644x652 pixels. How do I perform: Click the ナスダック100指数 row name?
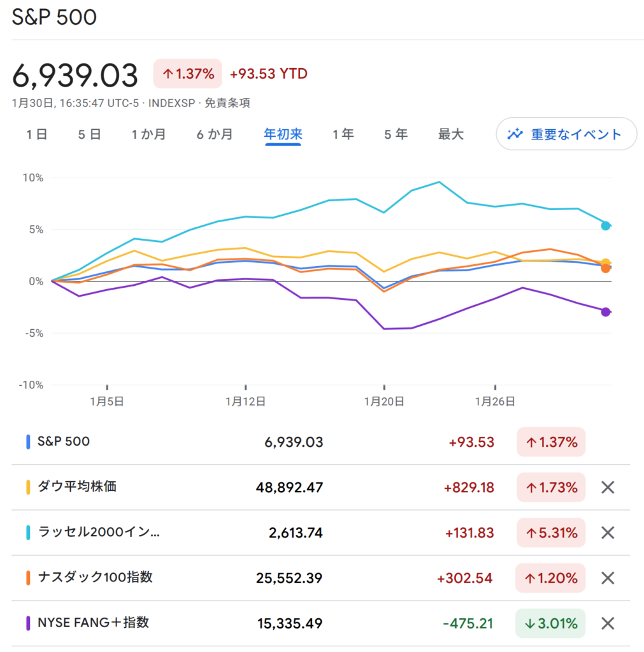tap(95, 578)
